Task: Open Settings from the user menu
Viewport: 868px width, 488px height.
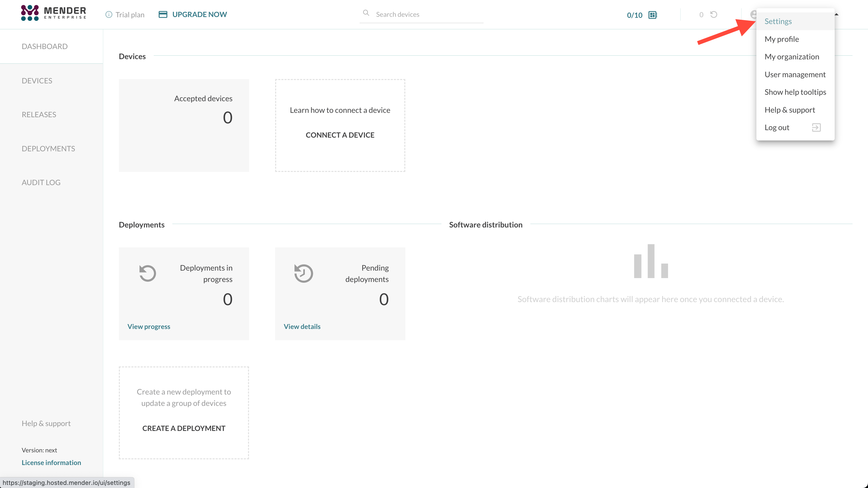Action: coord(778,21)
